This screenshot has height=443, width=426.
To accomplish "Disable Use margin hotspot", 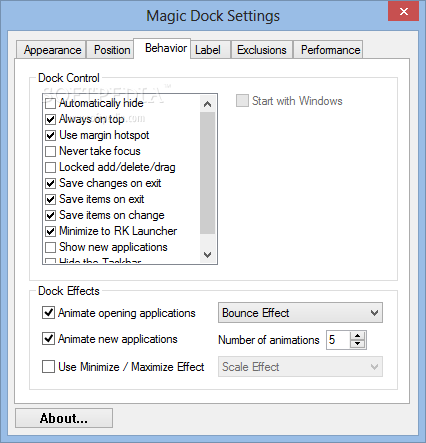I will pos(50,135).
